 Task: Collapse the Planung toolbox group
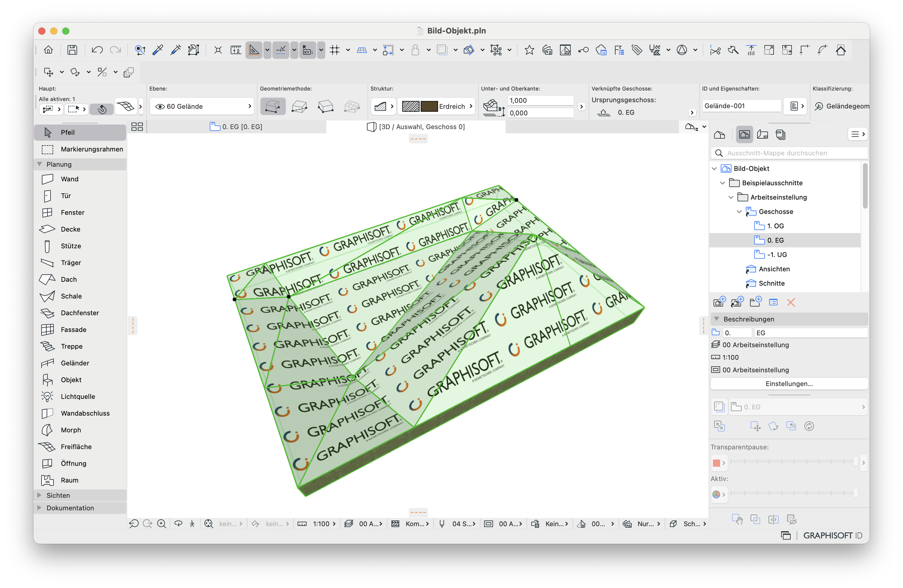point(39,164)
